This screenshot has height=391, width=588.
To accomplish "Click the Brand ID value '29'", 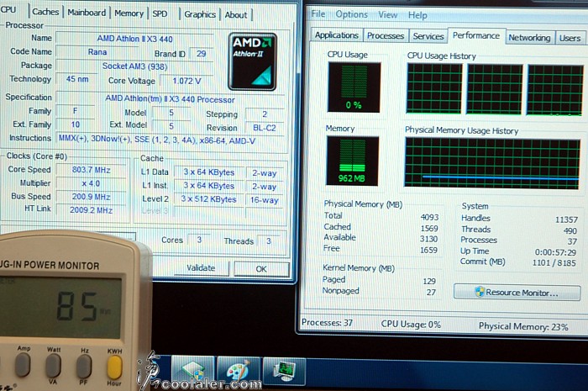I will 201,54.
